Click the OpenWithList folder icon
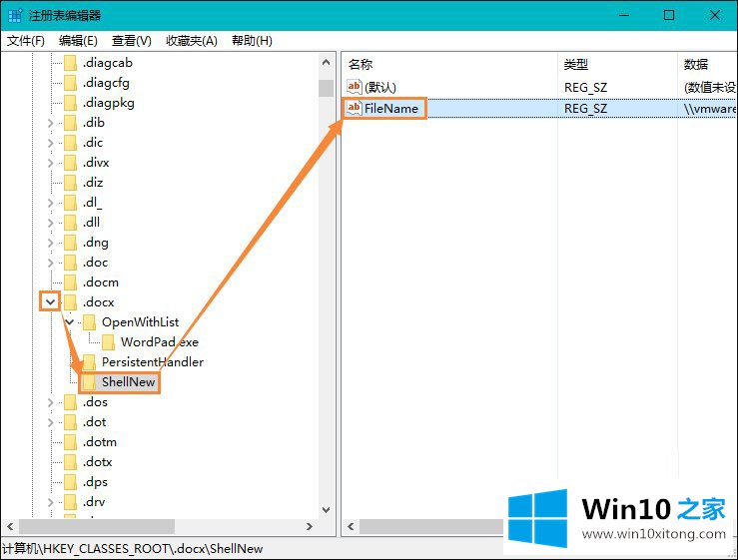Screen dimensions: 738x560 pos(90,322)
